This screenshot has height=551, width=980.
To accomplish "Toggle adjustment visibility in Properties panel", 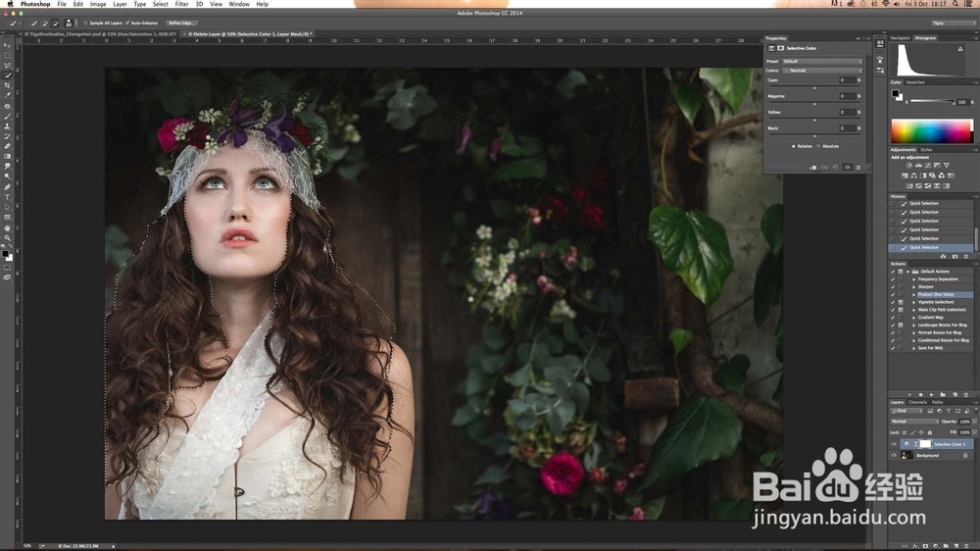I will tap(847, 168).
